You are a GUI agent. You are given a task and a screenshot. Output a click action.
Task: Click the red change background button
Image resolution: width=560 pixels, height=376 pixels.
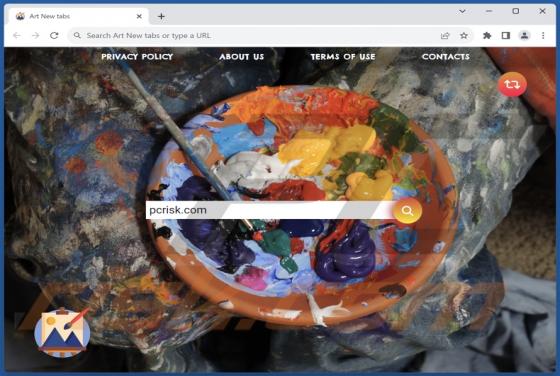[x=512, y=84]
